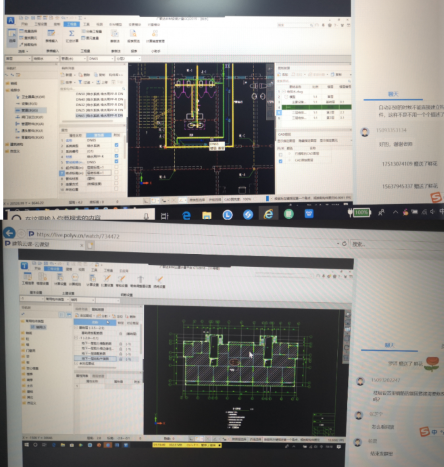This screenshot has width=444, height=467.
Task: Click the browser back arrow in lower window
Action: 9,233
